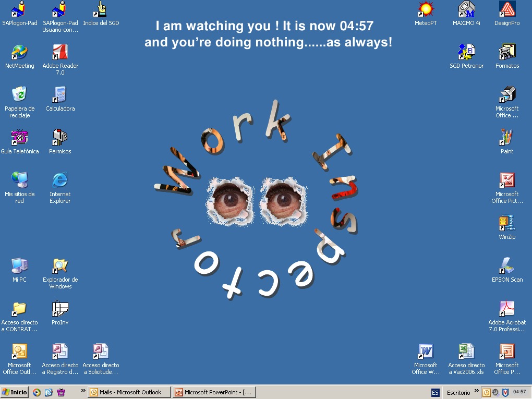Open the Calculadora icon
This screenshot has height=399, width=532.
60,95
